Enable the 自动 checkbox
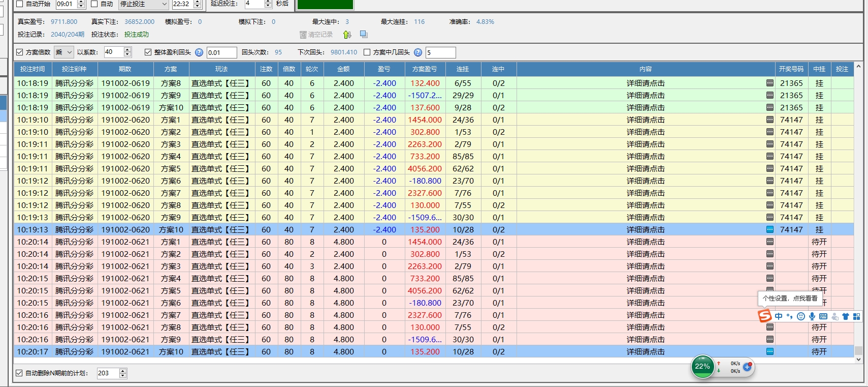868x387 pixels. (94, 4)
